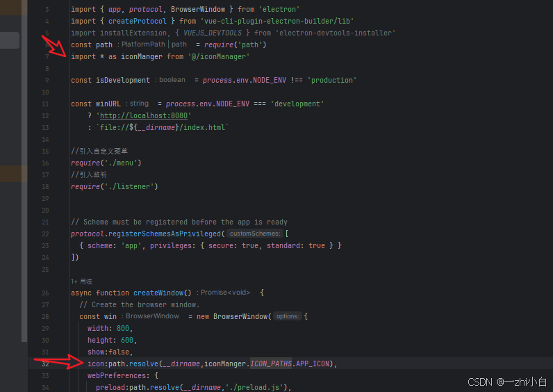Click the webPreferences property
The image size is (553, 392).
[x=117, y=375]
